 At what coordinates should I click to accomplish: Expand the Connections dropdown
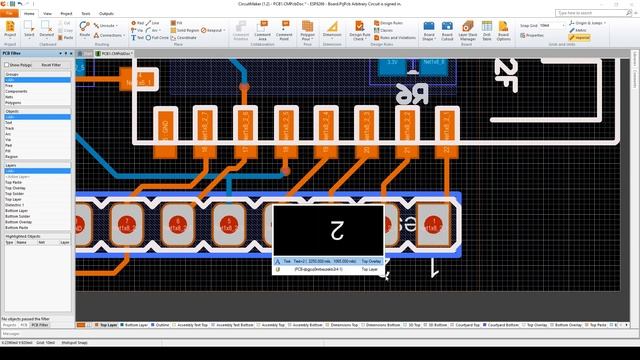tap(123, 36)
